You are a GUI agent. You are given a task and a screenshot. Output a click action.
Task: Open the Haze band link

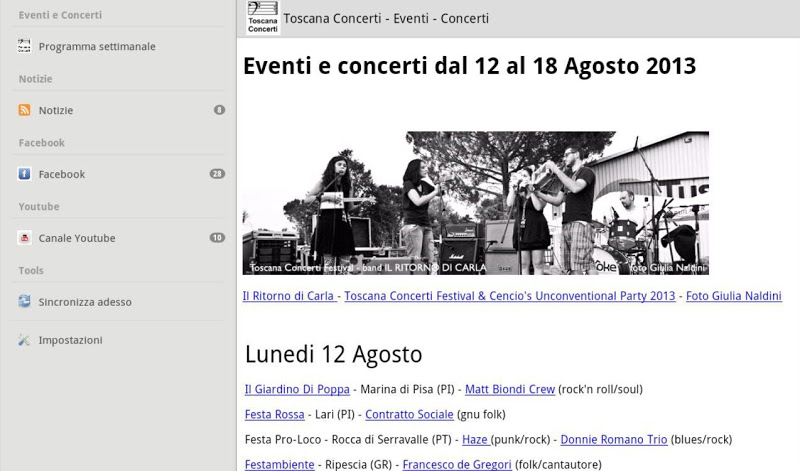476,439
